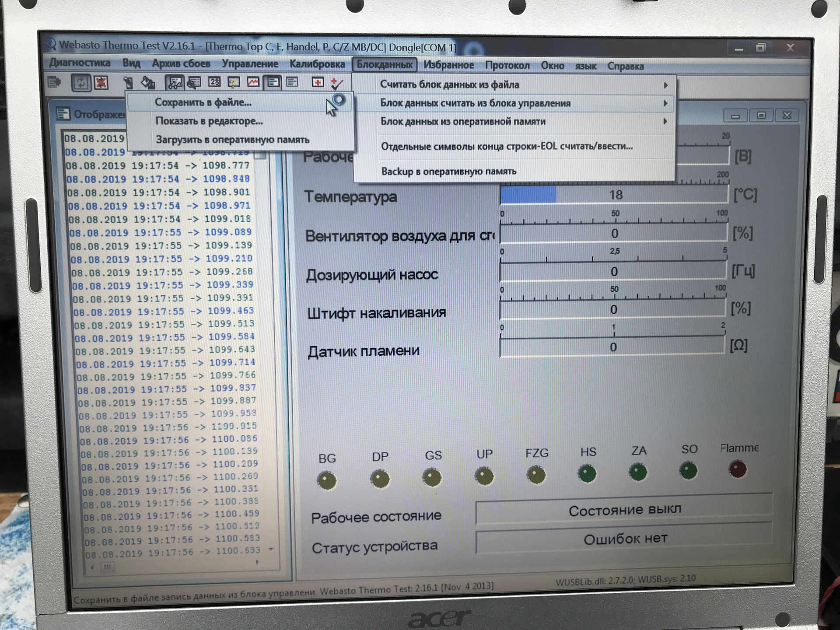The height and width of the screenshot is (630, 840).
Task: Click the red X stop toolbar icon
Action: [101, 82]
